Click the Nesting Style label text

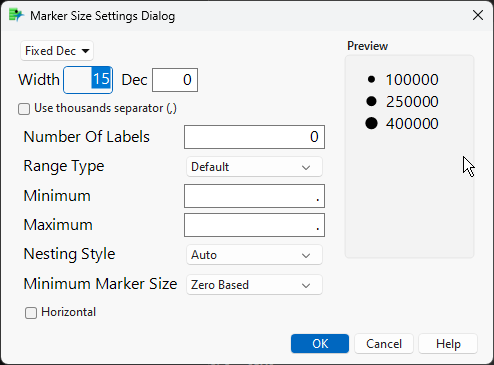[69, 254]
